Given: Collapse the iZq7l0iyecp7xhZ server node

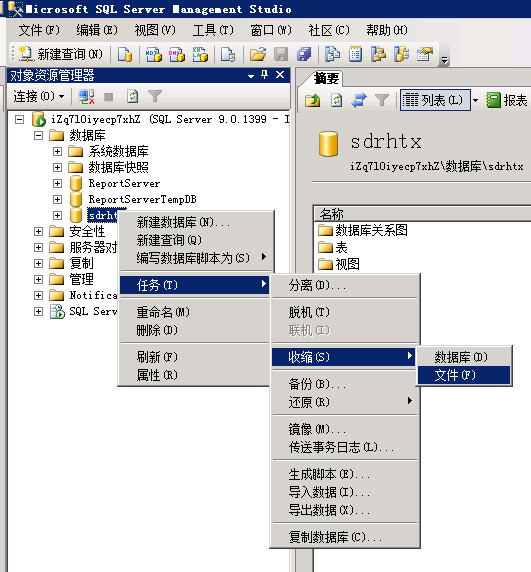Looking at the screenshot, I should point(19,120).
